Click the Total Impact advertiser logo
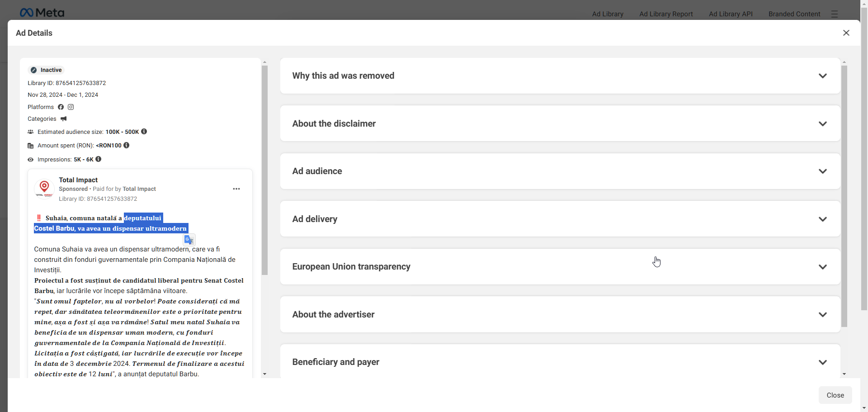This screenshot has height=412, width=868. pos(44,189)
